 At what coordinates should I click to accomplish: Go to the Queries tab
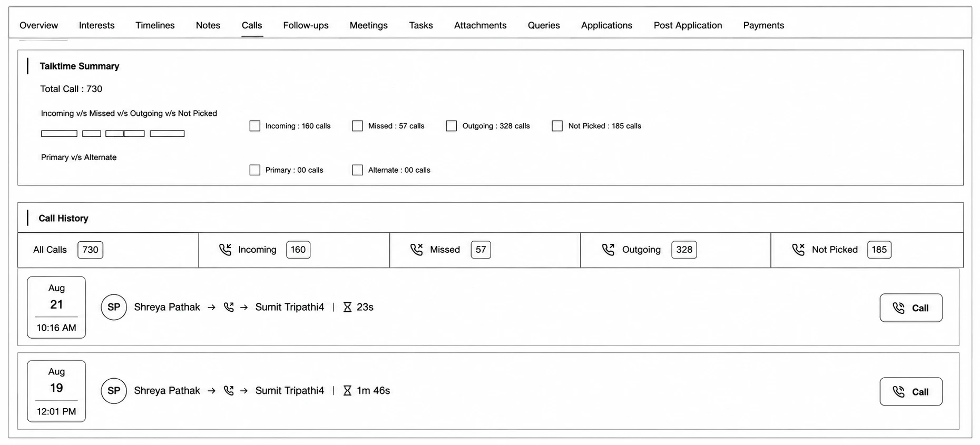click(544, 25)
